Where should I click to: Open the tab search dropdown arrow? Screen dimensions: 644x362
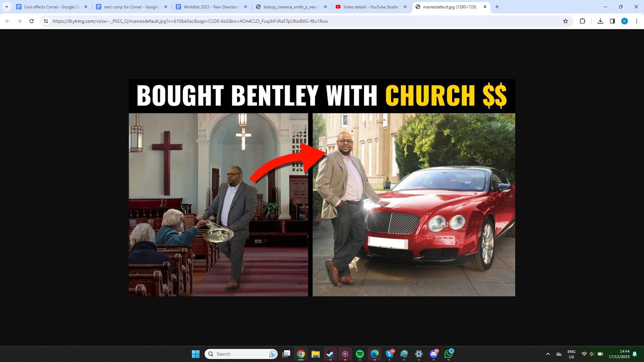7,7
